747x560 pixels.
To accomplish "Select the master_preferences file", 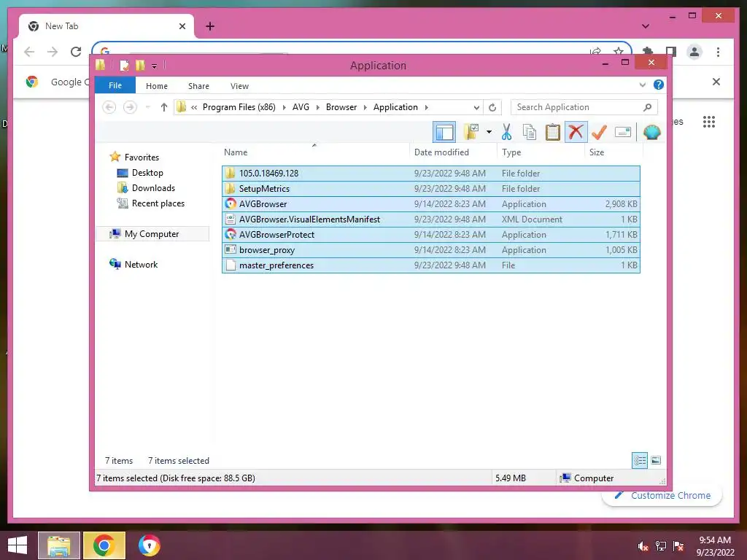I will coord(430,265).
